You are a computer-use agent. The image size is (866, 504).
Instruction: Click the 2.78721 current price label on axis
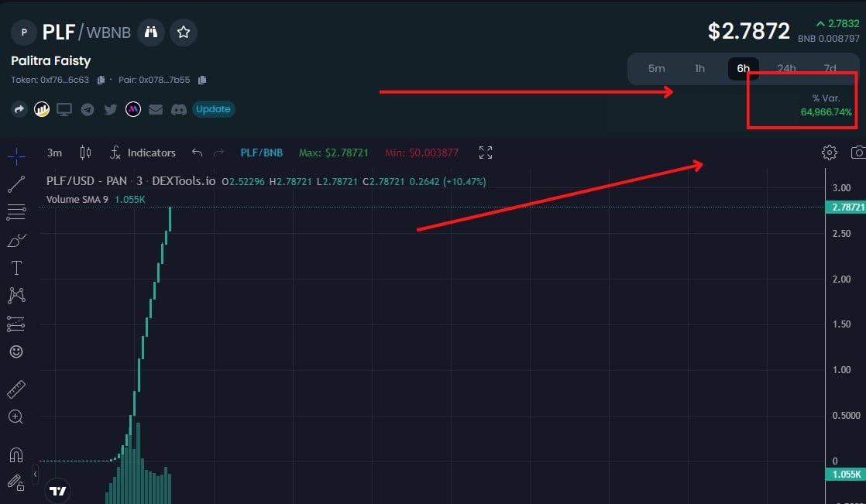[x=846, y=207]
